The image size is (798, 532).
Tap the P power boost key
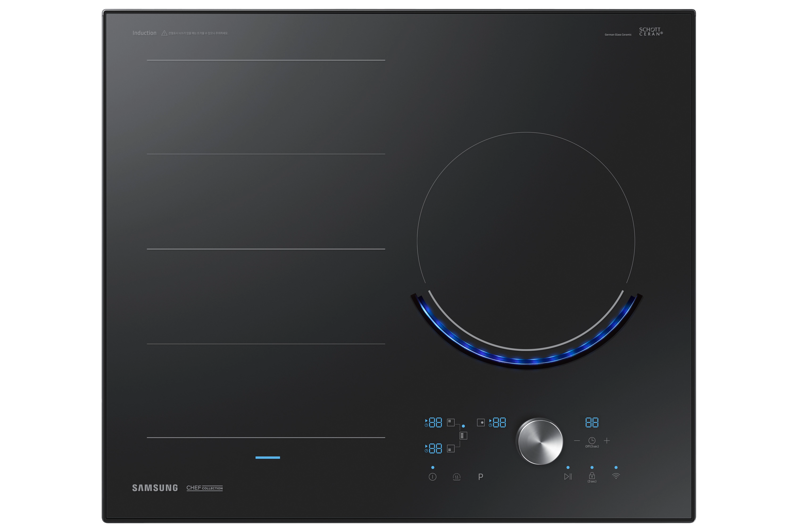point(481,477)
